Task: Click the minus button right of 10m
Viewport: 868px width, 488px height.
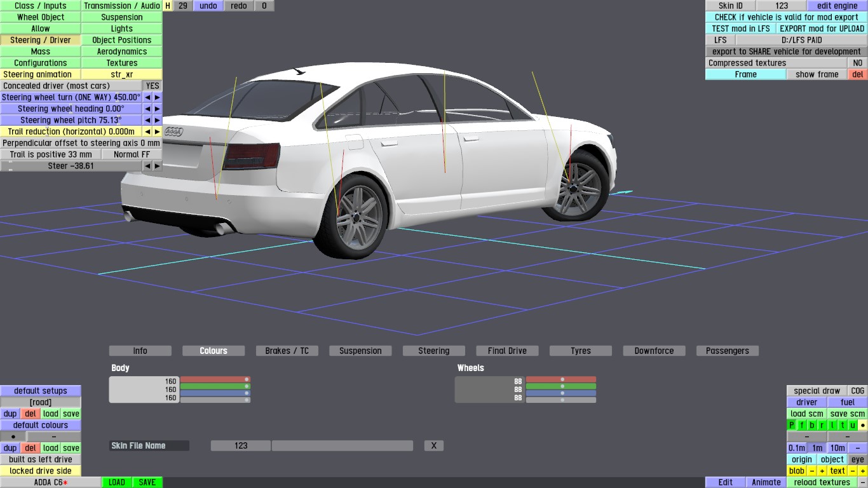Action: (858, 448)
